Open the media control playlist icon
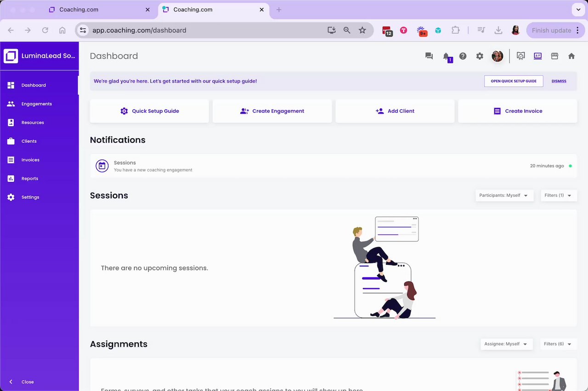 click(481, 30)
